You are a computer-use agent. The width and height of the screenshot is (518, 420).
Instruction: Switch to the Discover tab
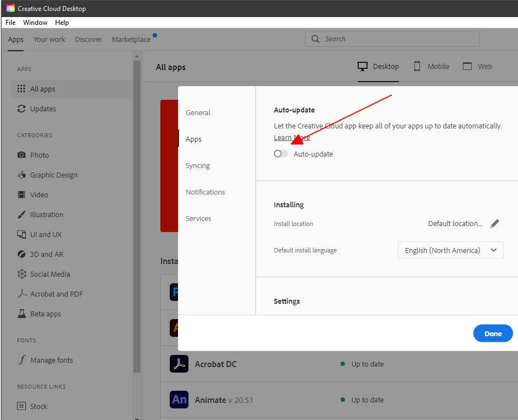[x=89, y=39]
